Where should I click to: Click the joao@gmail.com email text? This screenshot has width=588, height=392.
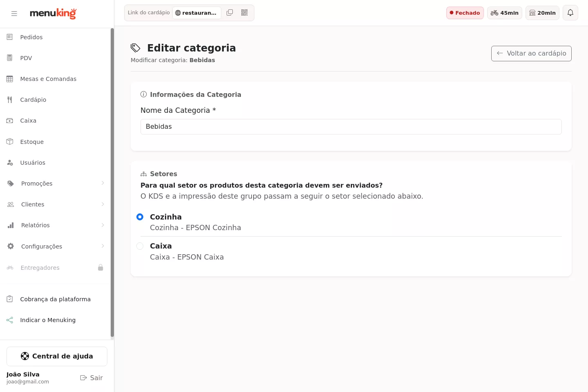point(28,382)
